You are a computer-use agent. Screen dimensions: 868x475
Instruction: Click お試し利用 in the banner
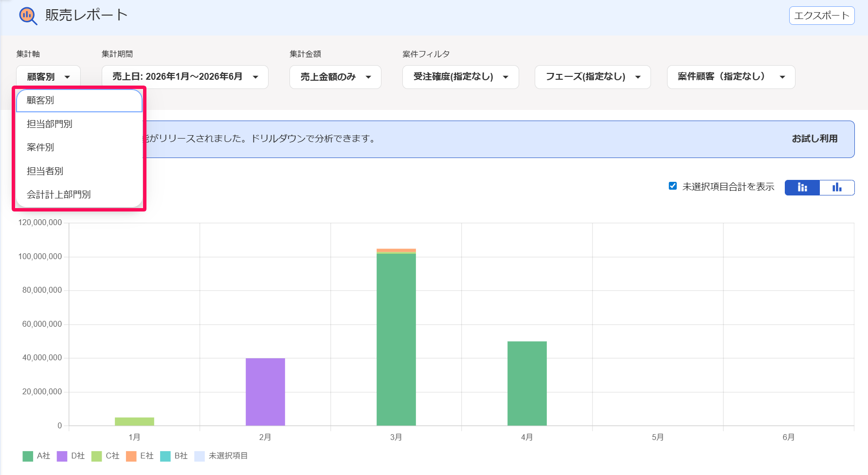click(x=814, y=139)
